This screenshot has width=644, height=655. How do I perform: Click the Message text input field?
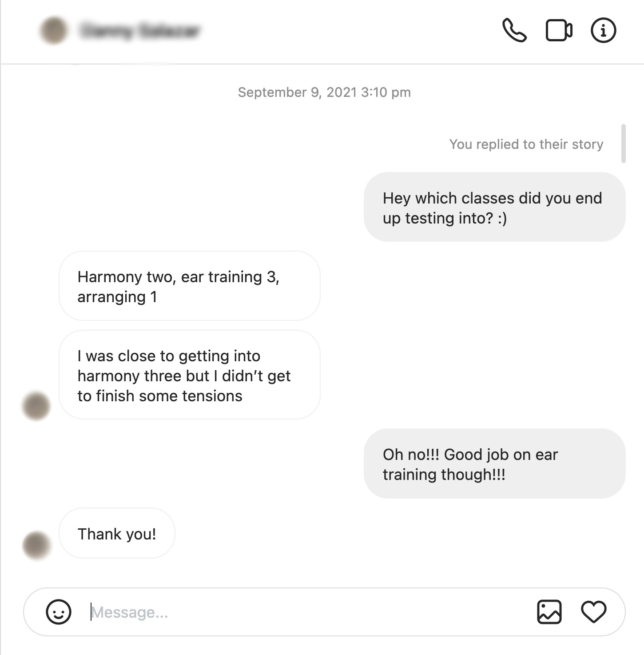[306, 612]
